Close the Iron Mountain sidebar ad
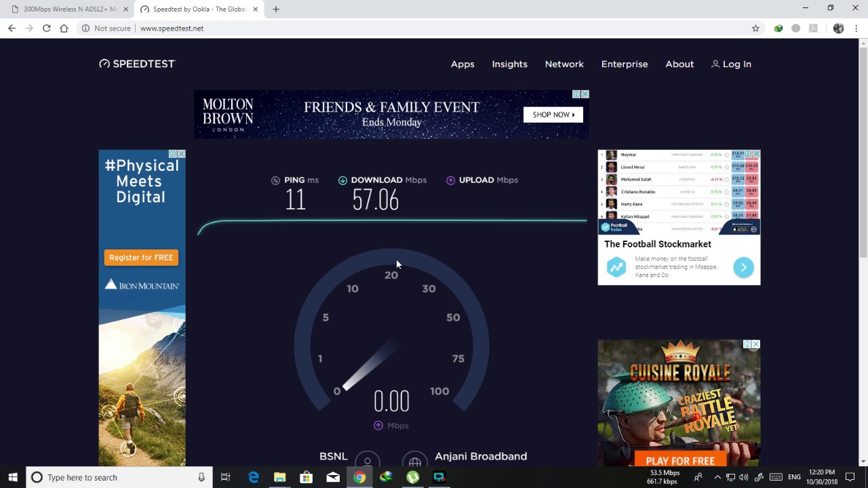 (x=181, y=154)
